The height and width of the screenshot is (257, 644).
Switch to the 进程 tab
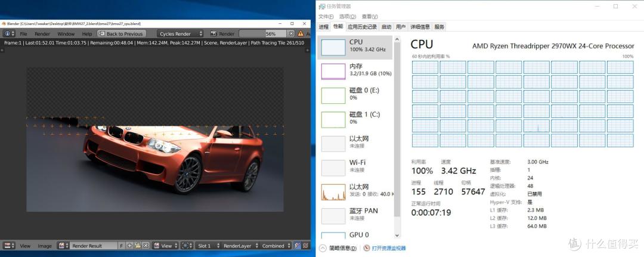click(x=324, y=27)
